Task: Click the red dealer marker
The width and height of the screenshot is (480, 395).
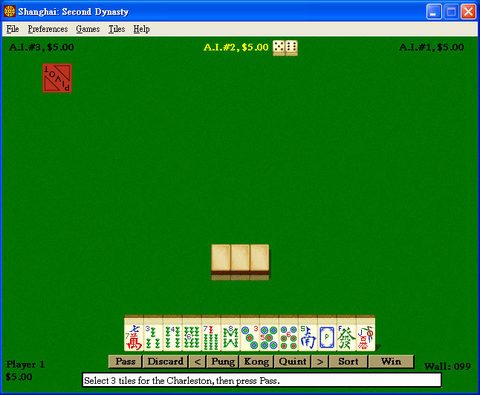Action: coord(57,78)
